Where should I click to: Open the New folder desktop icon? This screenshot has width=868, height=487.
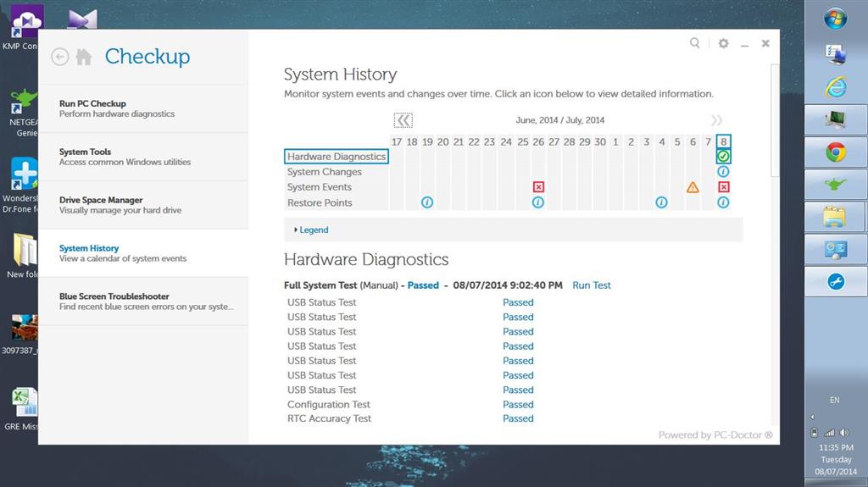(23, 255)
